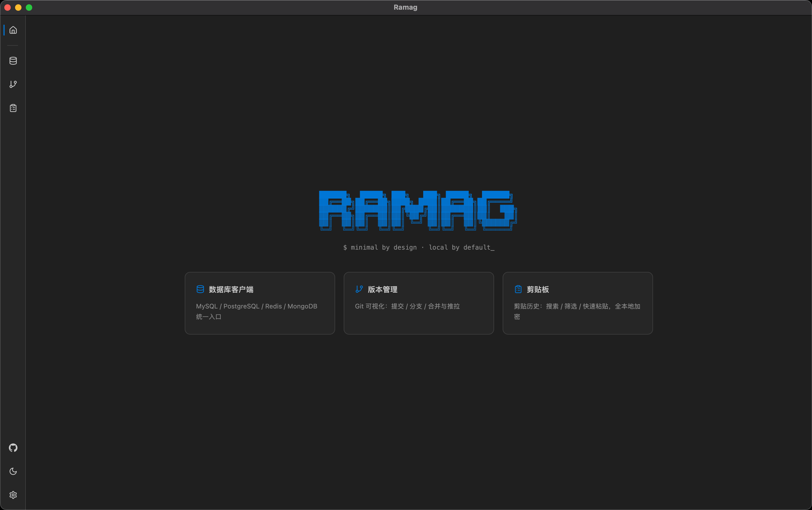
Task: Click 'MySQL / PostgreSQL / Redis / MongoDB' text
Action: (256, 306)
